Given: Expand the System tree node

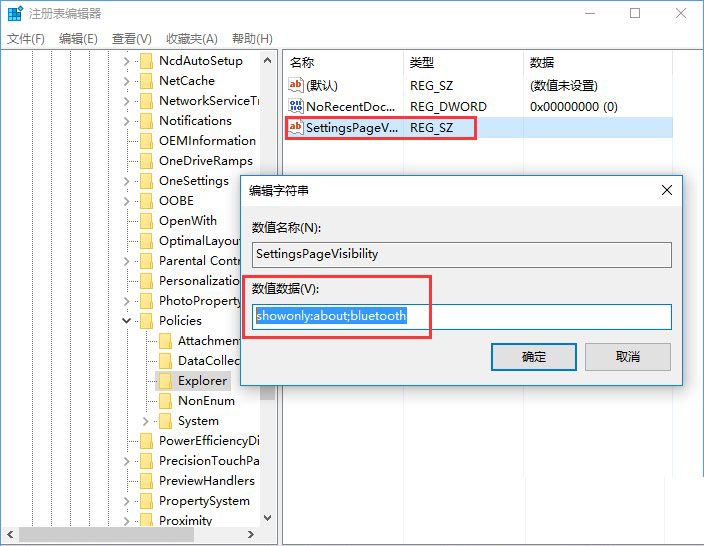Looking at the screenshot, I should pyautogui.click(x=146, y=421).
